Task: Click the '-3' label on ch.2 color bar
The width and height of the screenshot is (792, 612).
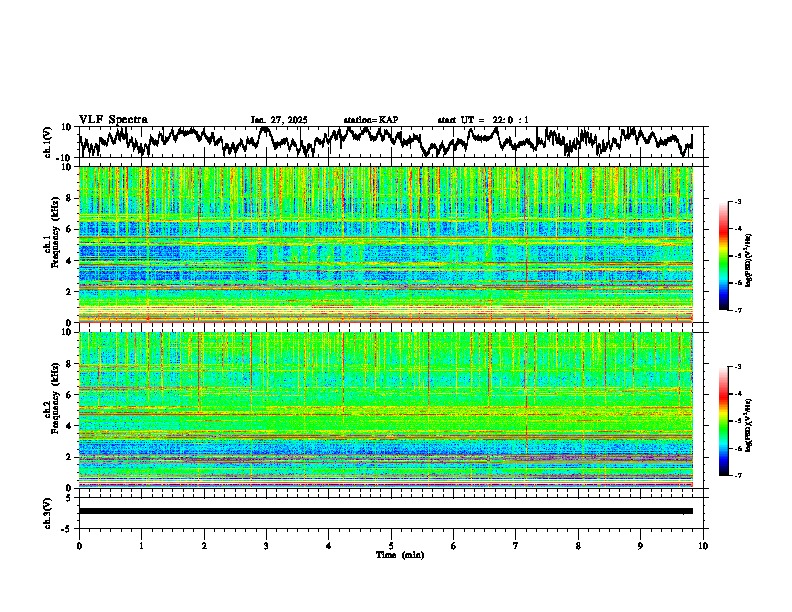Action: pyautogui.click(x=737, y=367)
